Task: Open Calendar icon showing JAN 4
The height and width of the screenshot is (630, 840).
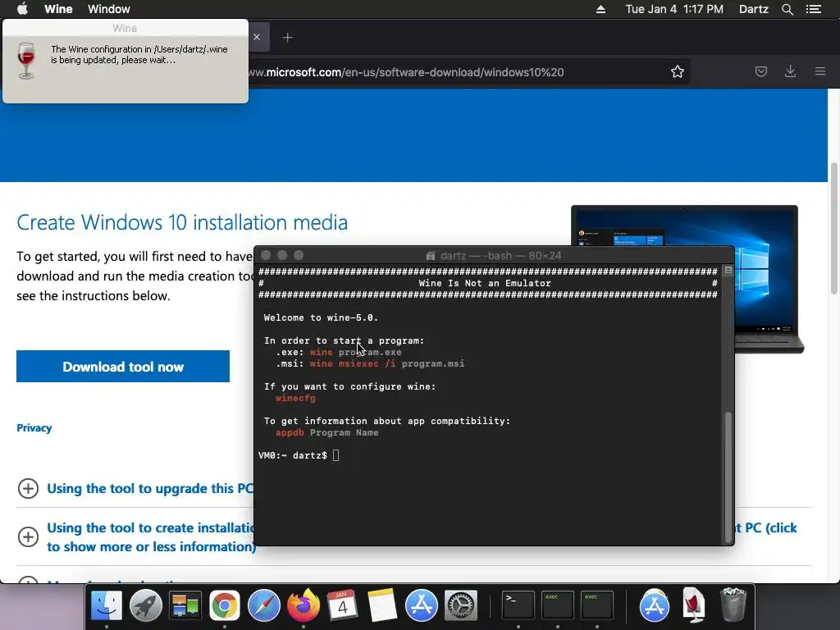Action: tap(342, 605)
